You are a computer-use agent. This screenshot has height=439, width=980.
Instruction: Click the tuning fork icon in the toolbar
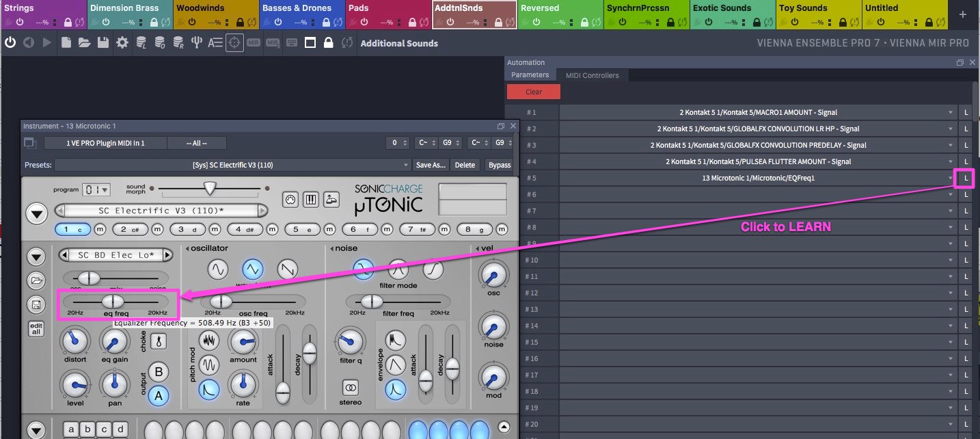point(196,42)
